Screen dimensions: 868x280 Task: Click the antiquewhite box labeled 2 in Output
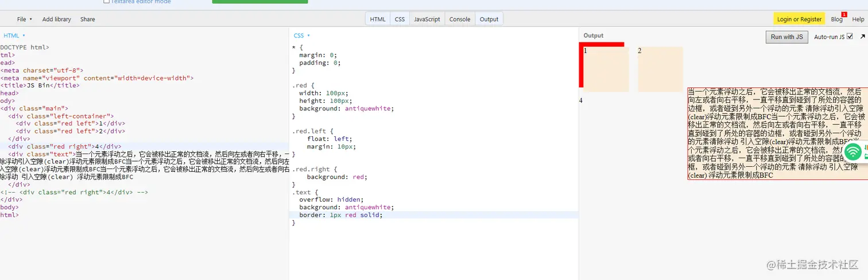pos(660,70)
